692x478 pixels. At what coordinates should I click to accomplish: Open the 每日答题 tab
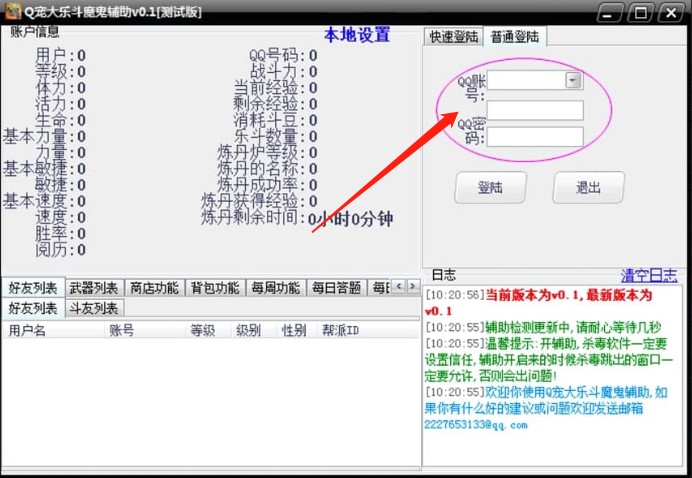point(337,288)
